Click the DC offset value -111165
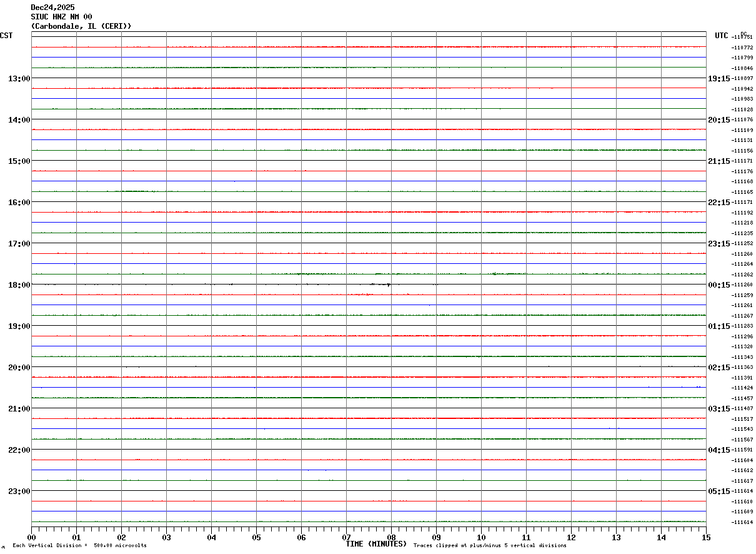The height and width of the screenshot is (554, 756). click(x=742, y=193)
